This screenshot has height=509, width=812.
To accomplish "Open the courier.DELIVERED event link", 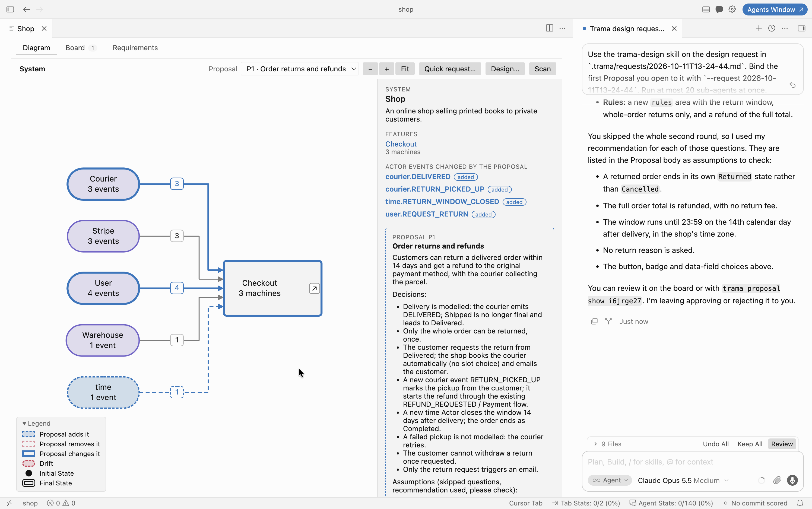I will coord(418,177).
